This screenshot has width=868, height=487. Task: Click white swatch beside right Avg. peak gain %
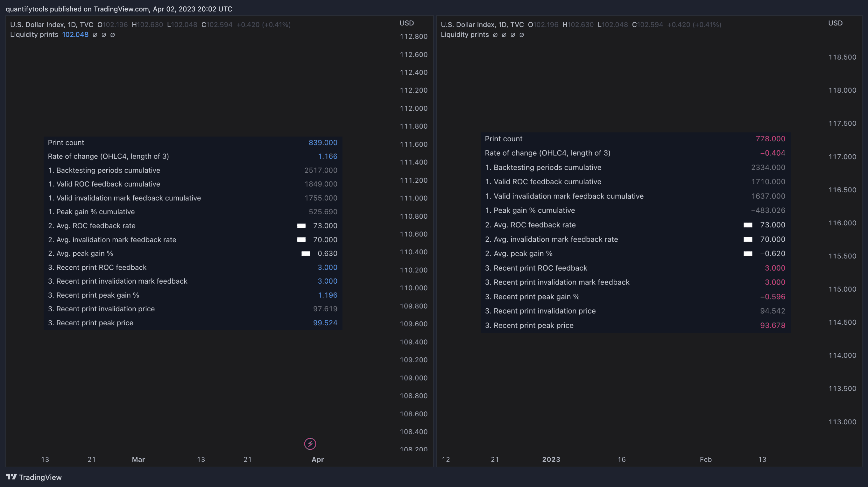pos(748,254)
